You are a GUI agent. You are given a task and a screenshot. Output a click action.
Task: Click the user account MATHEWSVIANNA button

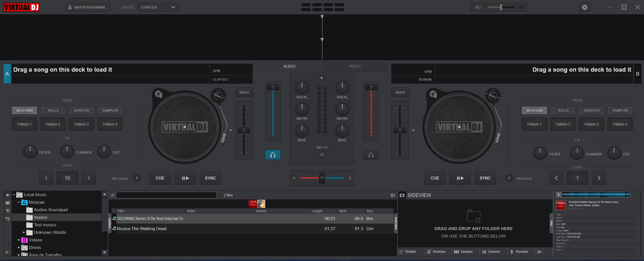click(88, 7)
